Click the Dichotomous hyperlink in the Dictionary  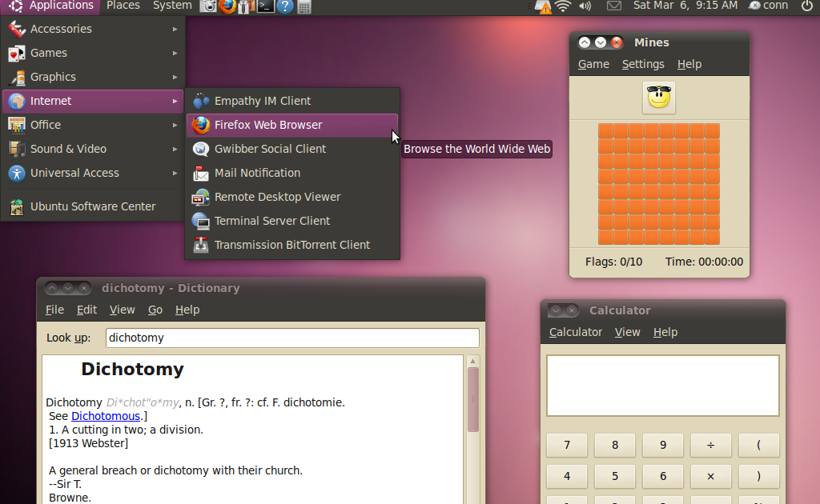pyautogui.click(x=106, y=415)
